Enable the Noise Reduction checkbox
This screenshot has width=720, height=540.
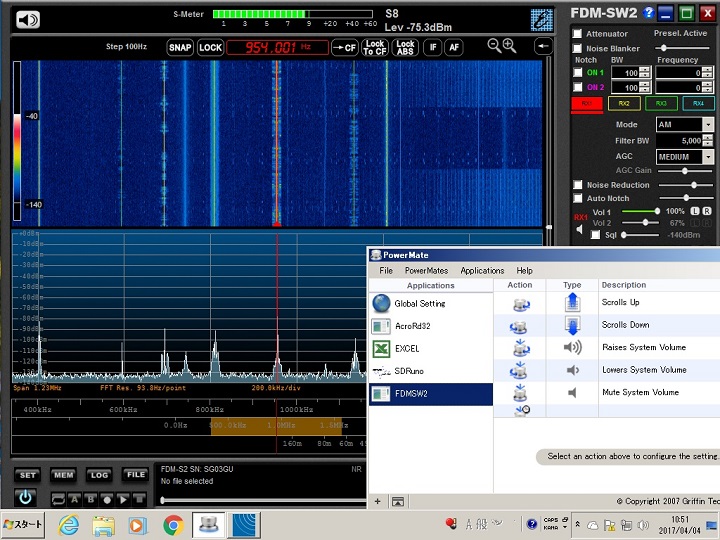pyautogui.click(x=578, y=185)
